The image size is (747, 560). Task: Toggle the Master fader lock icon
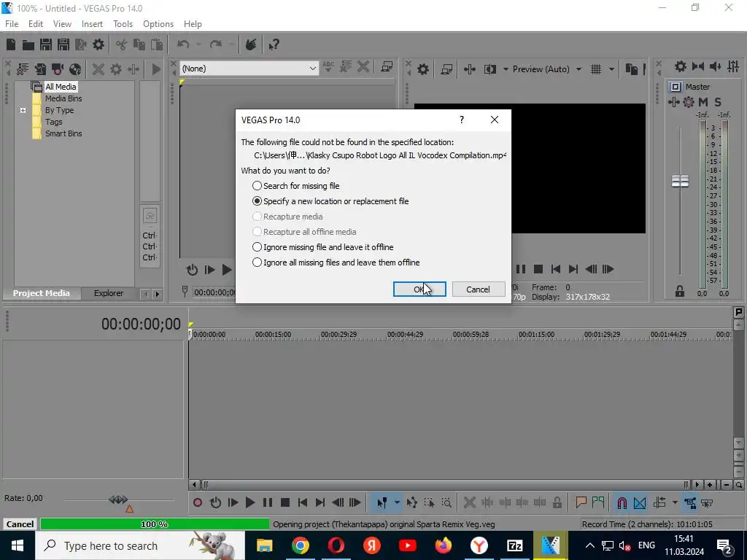click(680, 291)
